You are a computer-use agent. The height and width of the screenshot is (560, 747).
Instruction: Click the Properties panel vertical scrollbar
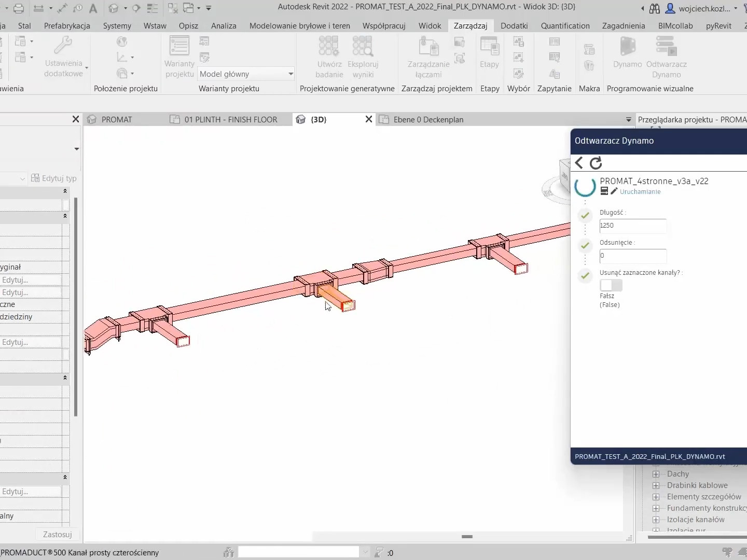pyautogui.click(x=76, y=307)
